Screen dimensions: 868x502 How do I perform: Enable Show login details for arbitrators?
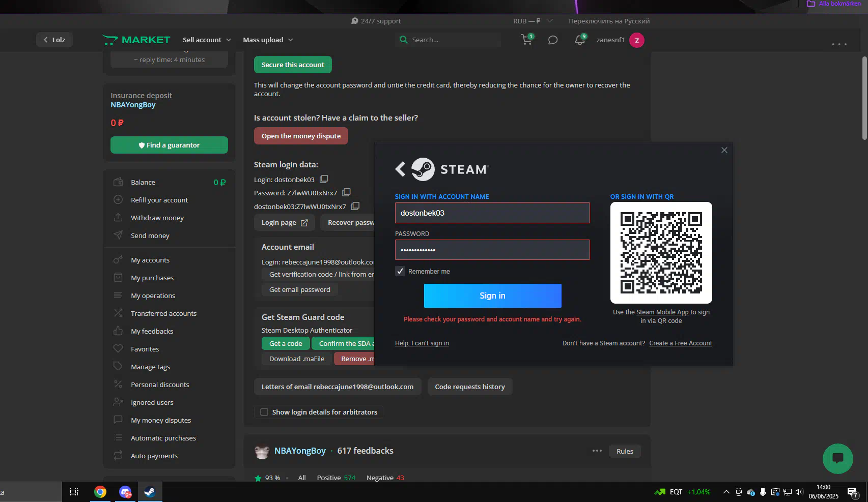pos(264,412)
